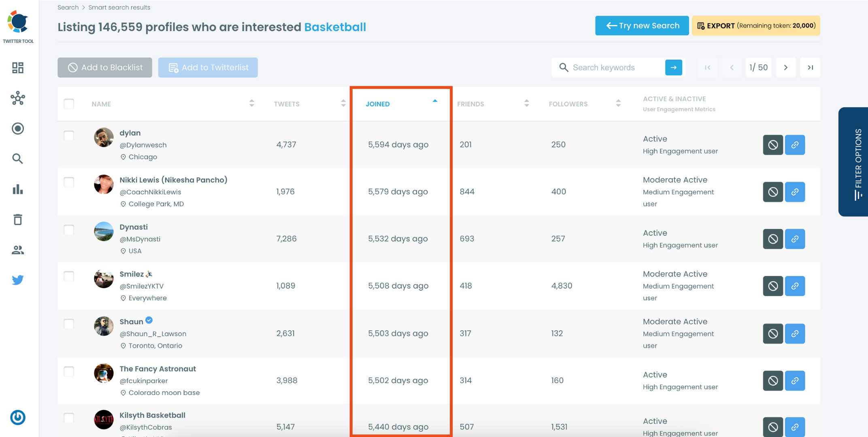868x437 pixels.
Task: Blacklist the profile @MsDynasti
Action: pos(772,239)
